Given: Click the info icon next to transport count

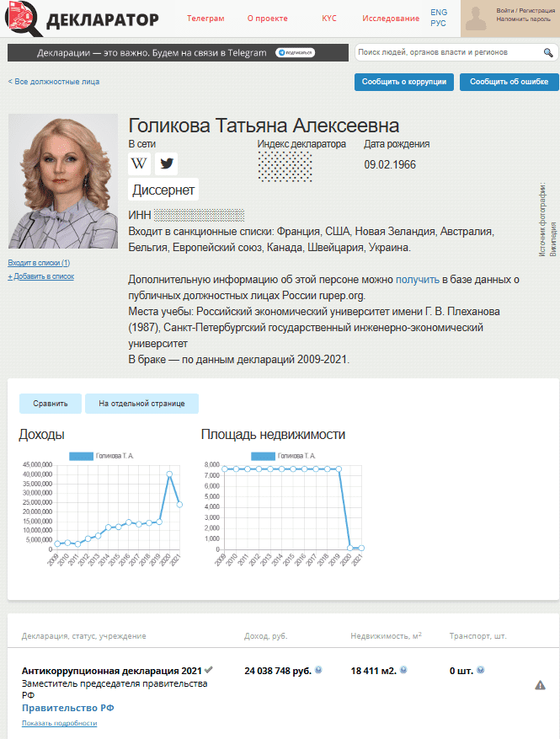Looking at the screenshot, I should click(480, 671).
